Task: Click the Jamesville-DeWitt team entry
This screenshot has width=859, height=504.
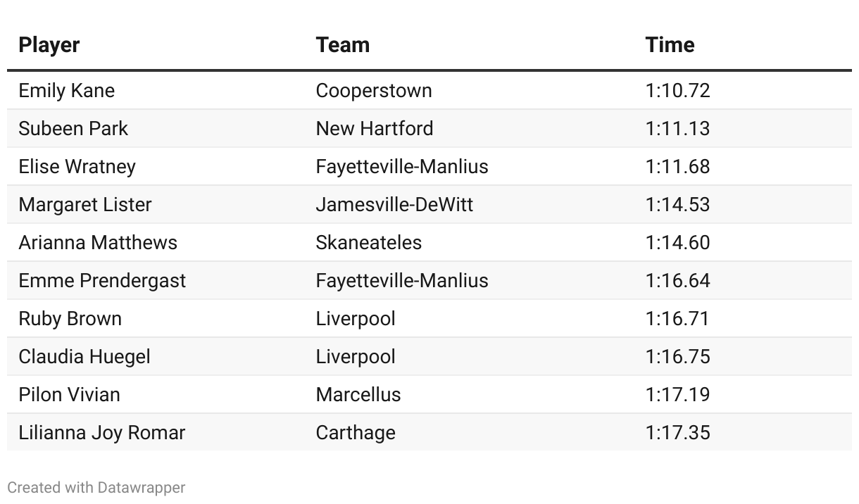Action: pos(394,205)
